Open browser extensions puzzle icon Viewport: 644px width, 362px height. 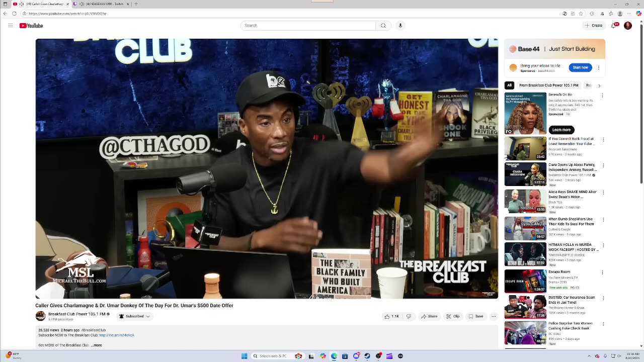[x=592, y=14]
